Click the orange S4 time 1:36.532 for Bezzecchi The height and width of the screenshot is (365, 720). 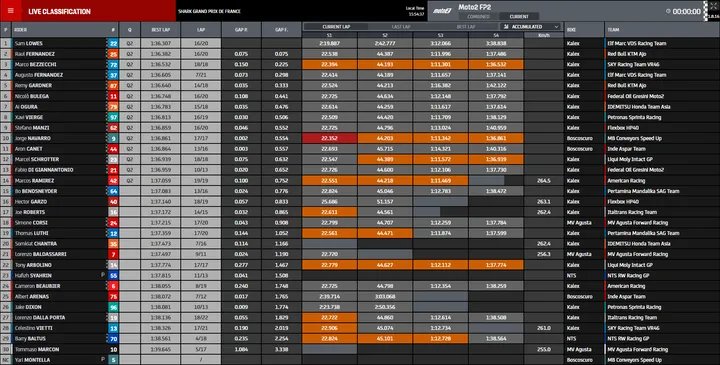click(496, 65)
